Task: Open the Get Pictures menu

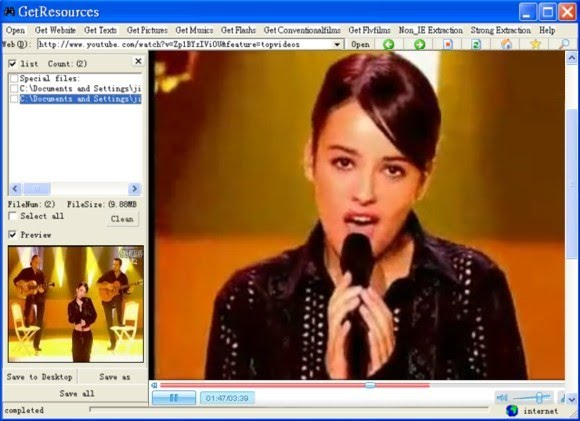Action: tap(147, 30)
